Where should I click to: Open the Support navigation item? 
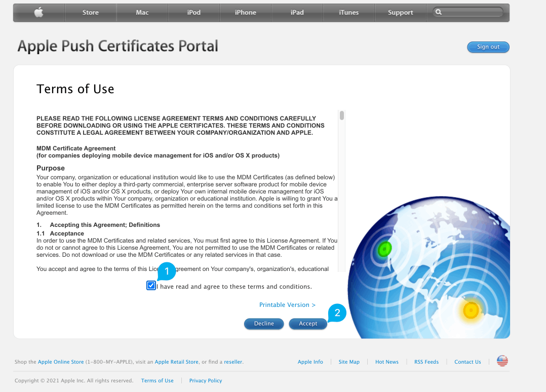[401, 13]
